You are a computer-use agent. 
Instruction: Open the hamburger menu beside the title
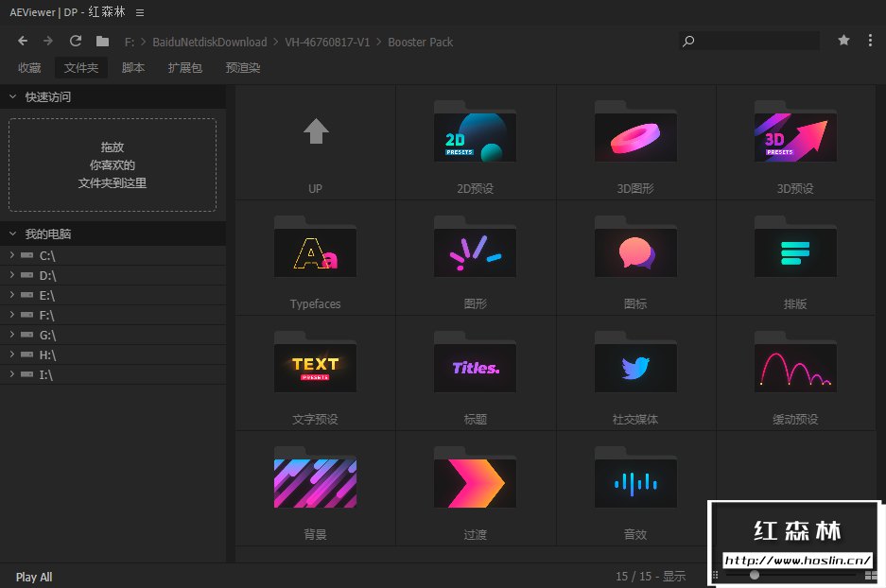click(x=140, y=12)
